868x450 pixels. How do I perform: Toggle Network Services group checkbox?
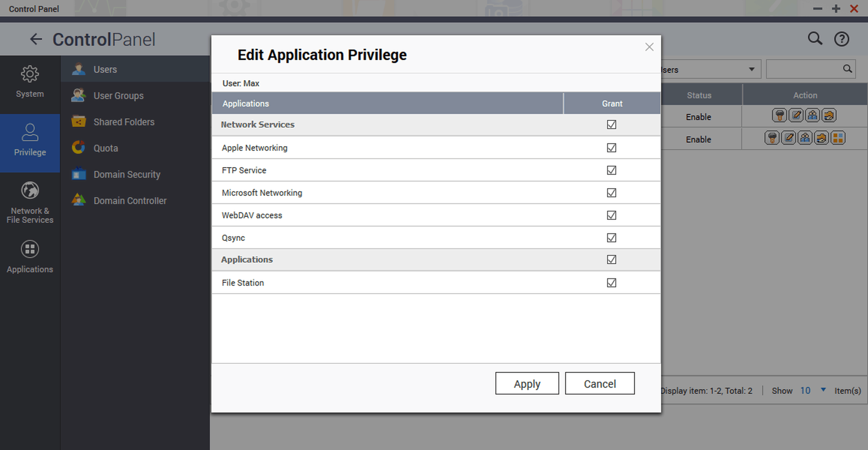[x=611, y=124]
